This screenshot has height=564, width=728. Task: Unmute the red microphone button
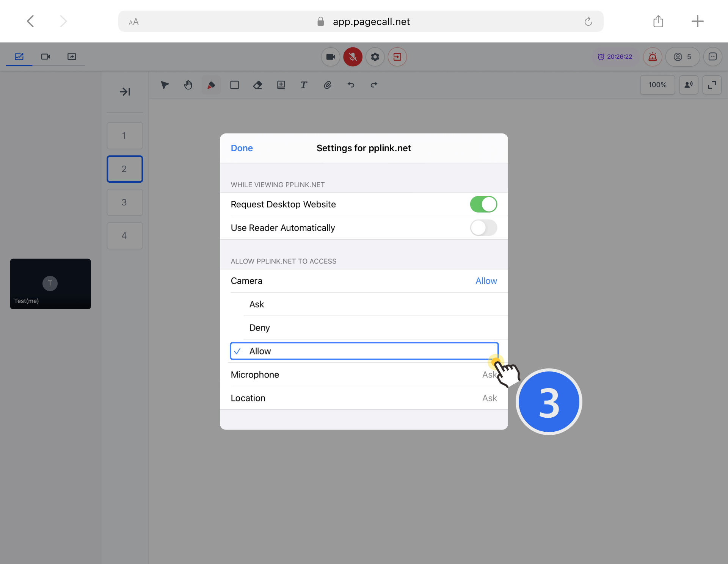click(x=353, y=57)
